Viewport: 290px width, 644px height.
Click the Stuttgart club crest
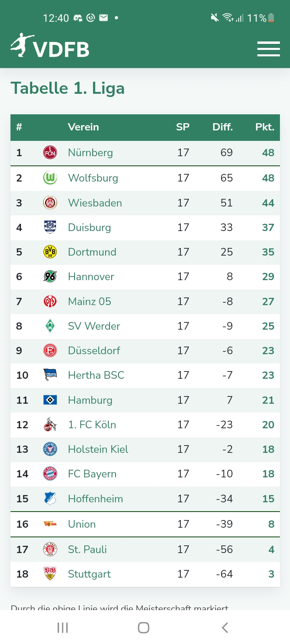pyautogui.click(x=50, y=574)
